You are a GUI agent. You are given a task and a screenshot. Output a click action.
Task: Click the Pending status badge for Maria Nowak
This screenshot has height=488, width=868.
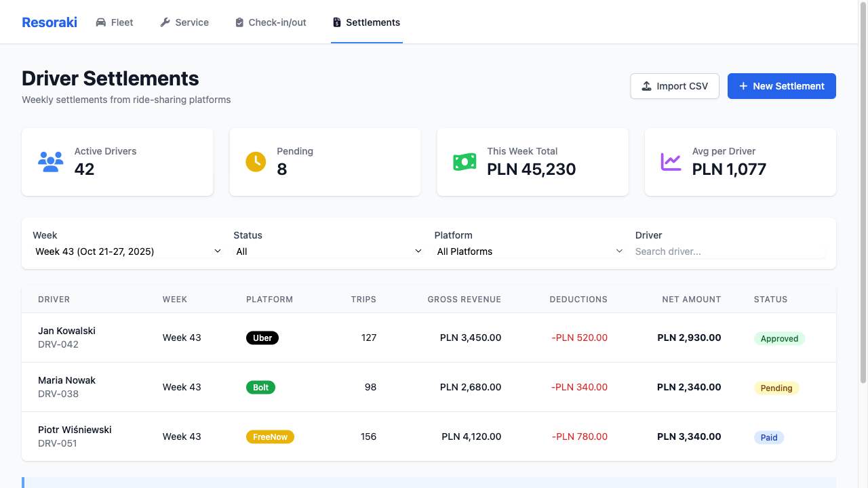[x=776, y=388]
